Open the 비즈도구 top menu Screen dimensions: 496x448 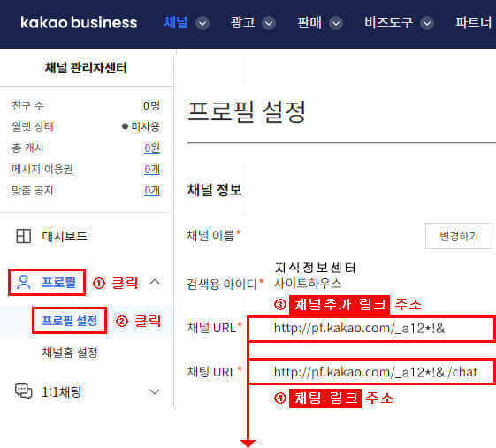[x=388, y=22]
